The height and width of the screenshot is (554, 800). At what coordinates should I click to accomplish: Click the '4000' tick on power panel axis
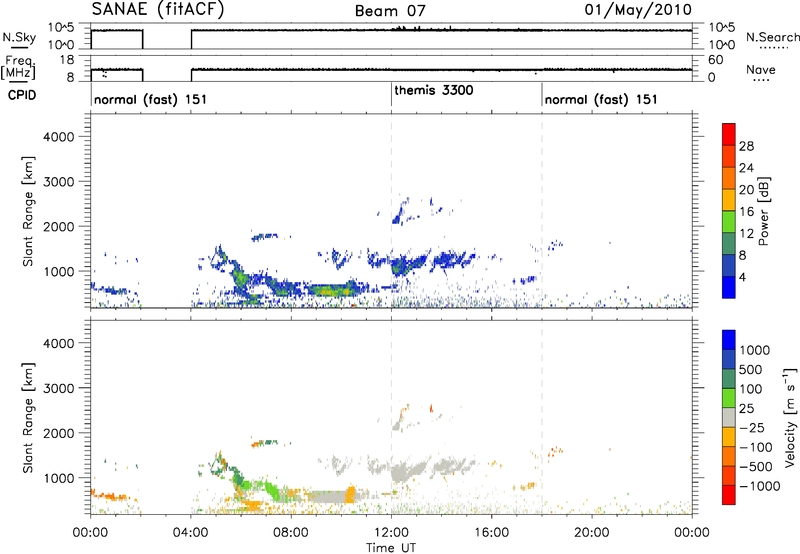(x=59, y=137)
